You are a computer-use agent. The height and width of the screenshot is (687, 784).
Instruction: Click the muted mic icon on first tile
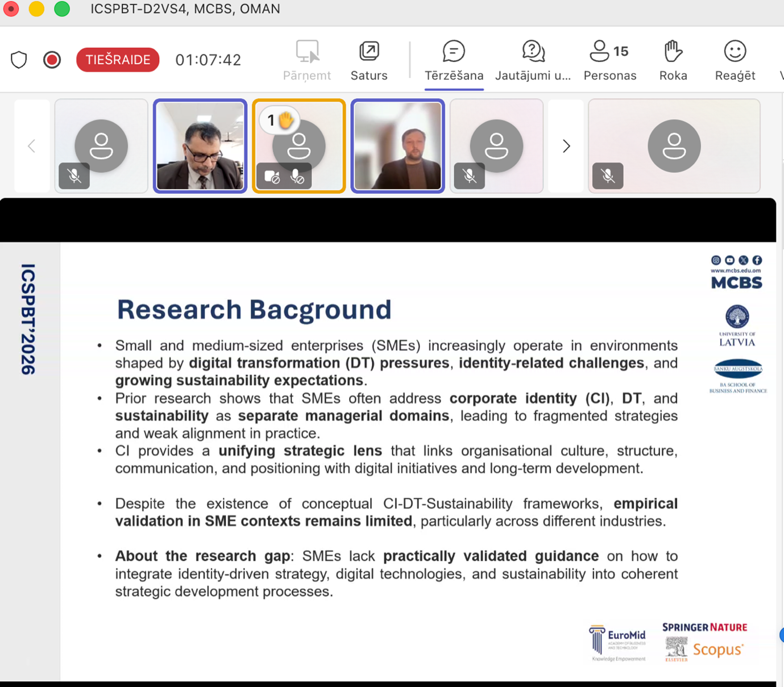74,176
